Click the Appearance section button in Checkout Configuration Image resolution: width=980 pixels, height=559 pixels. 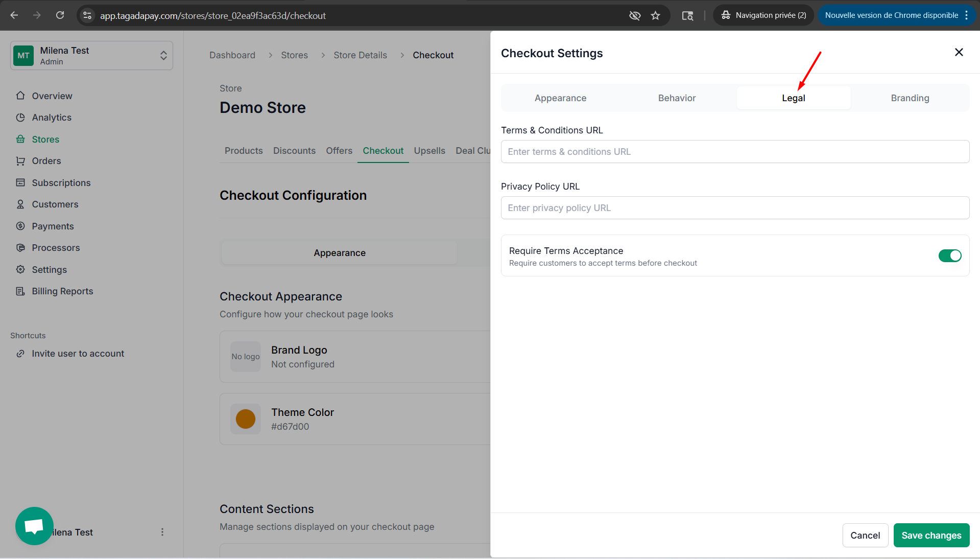340,253
